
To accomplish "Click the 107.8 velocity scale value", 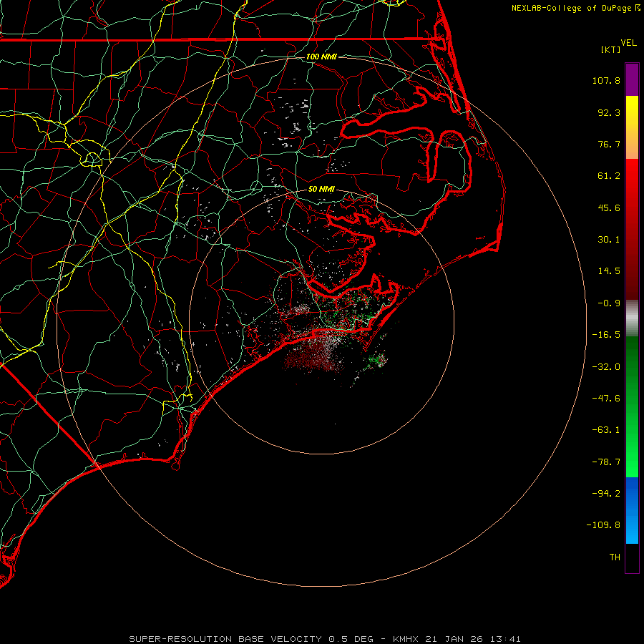I will click(606, 80).
